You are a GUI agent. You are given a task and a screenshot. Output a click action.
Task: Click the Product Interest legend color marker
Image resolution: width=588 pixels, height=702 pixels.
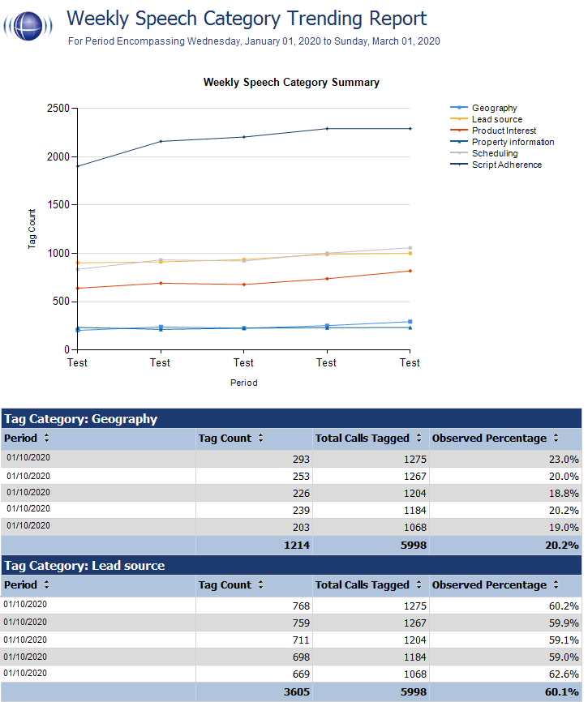coord(459,131)
